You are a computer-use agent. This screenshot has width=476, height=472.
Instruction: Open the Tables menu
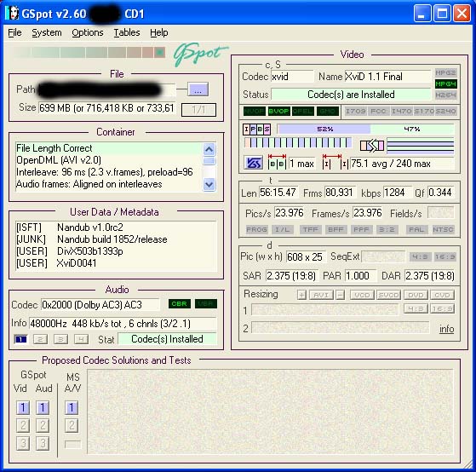(127, 32)
